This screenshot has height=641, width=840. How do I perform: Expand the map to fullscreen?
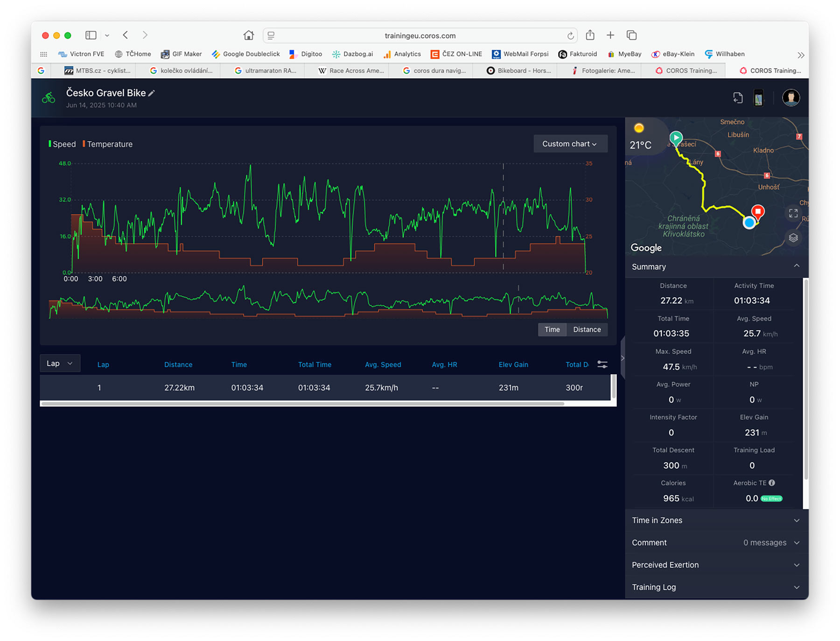coord(793,214)
